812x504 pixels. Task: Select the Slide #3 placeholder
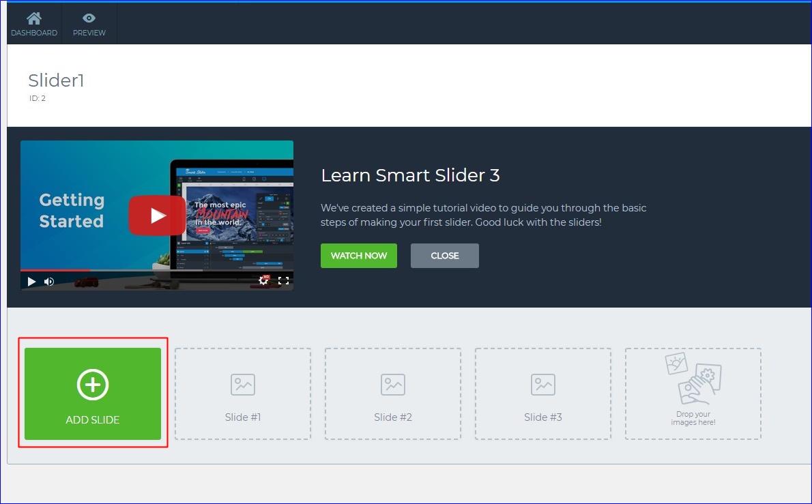pos(543,394)
